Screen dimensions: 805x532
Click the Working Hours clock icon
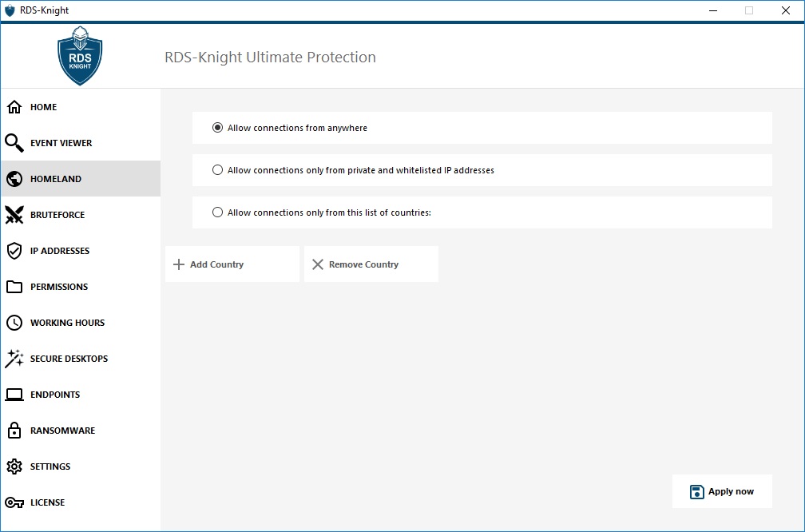coord(14,323)
